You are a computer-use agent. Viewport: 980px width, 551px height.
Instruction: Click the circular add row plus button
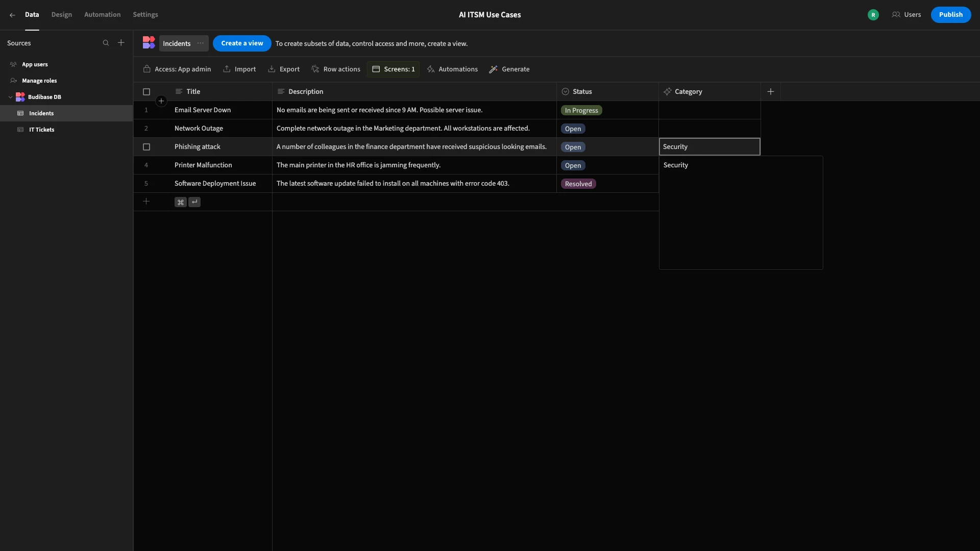tap(161, 101)
